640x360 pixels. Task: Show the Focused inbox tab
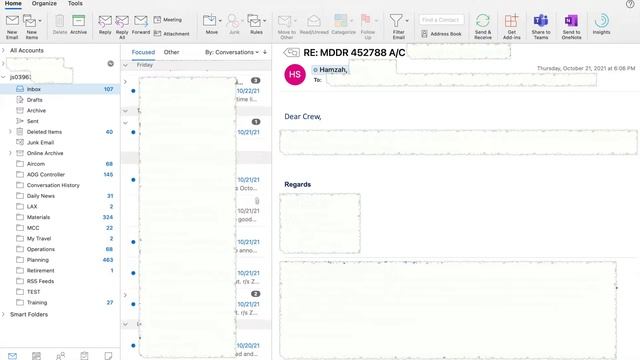click(143, 52)
